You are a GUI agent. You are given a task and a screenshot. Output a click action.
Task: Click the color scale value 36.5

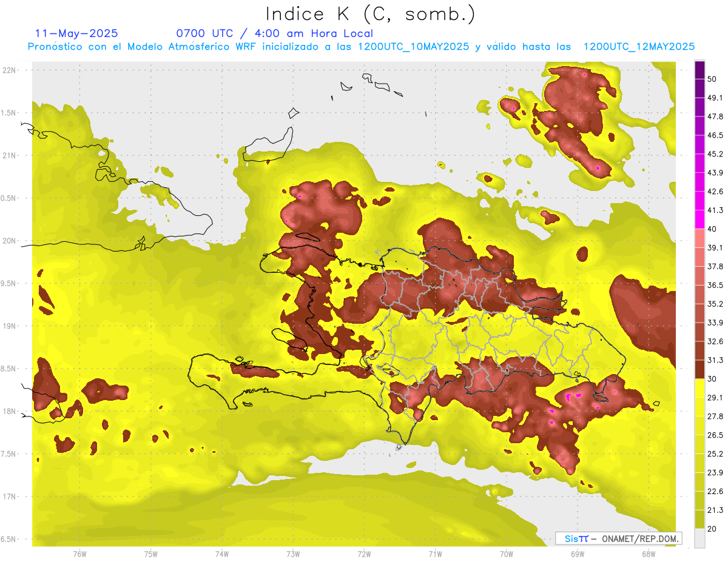715,285
